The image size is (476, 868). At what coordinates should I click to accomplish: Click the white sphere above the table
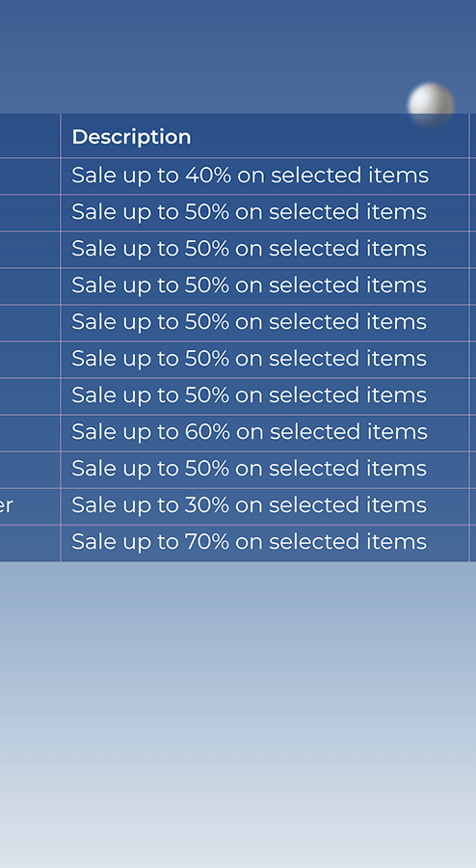(x=431, y=103)
